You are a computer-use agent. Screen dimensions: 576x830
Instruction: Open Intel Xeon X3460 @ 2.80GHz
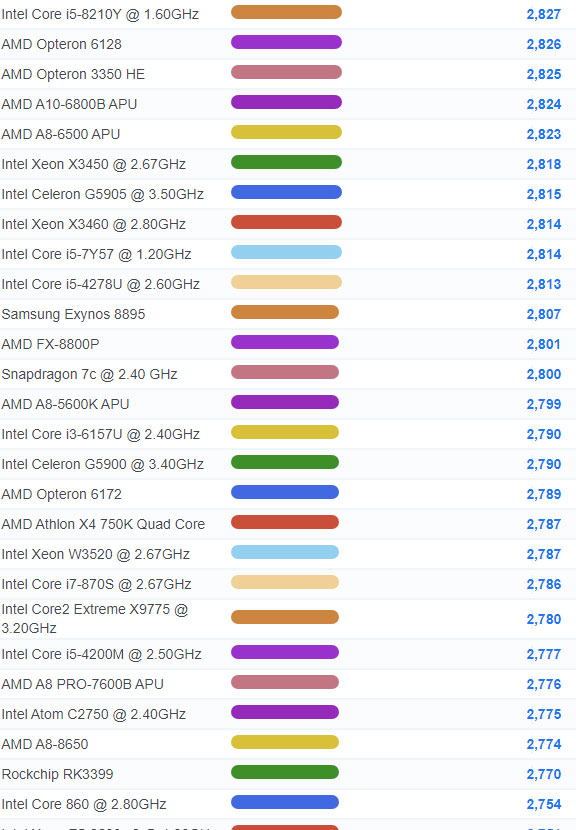(94, 224)
